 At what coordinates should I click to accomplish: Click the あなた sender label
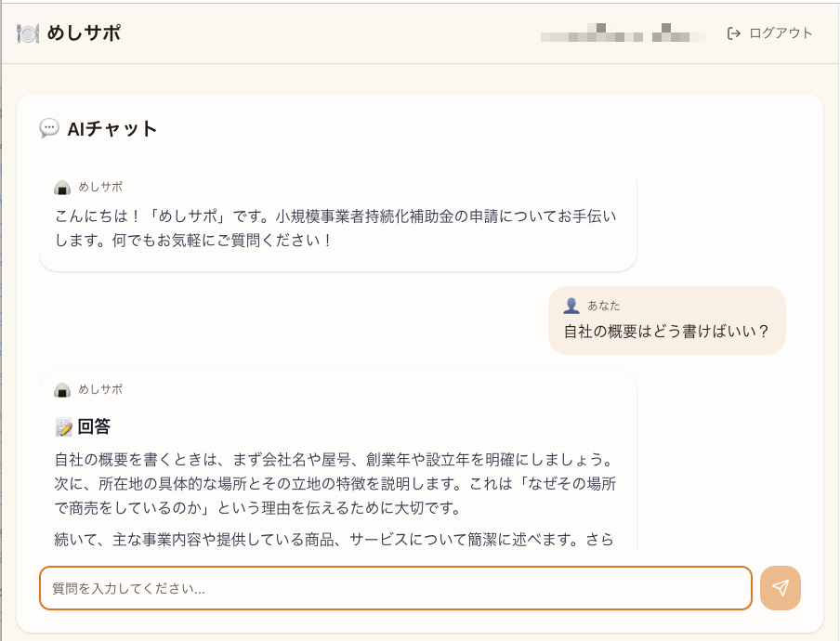604,306
